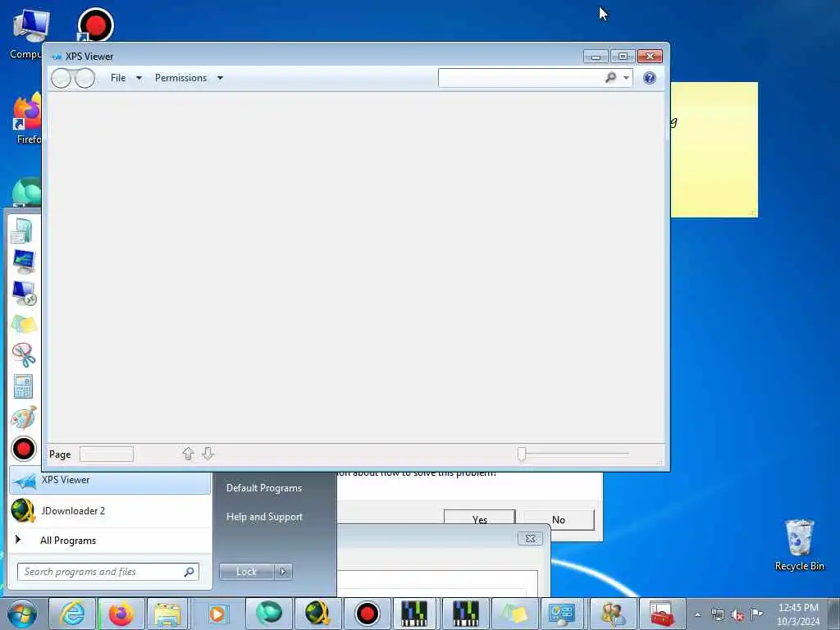This screenshot has height=630, width=840.
Task: Click the muted volume tray icon
Action: (x=737, y=614)
